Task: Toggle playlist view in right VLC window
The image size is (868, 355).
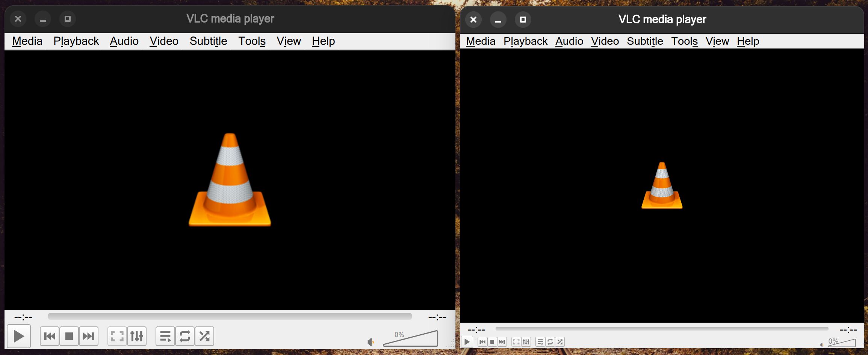Action: click(x=540, y=342)
